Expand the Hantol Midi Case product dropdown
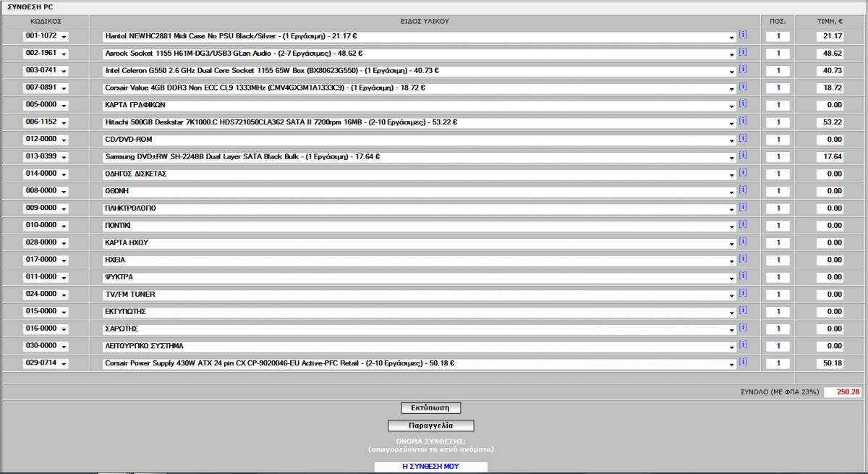This screenshot has height=474, width=868. pyautogui.click(x=420, y=36)
